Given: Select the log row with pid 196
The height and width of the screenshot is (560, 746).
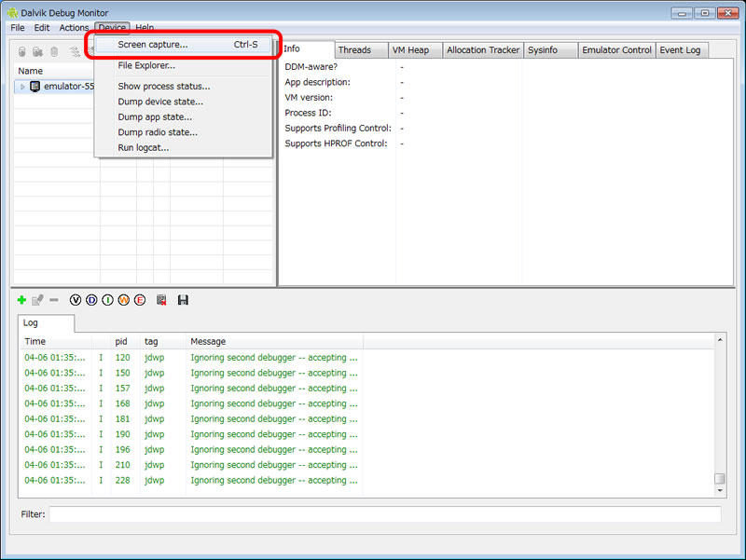Looking at the screenshot, I should click(366, 449).
